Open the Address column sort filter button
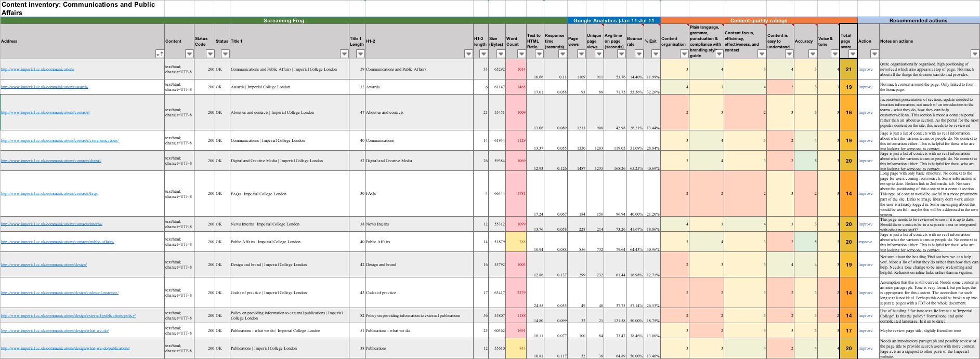The width and height of the screenshot is (980, 359). pos(160,54)
